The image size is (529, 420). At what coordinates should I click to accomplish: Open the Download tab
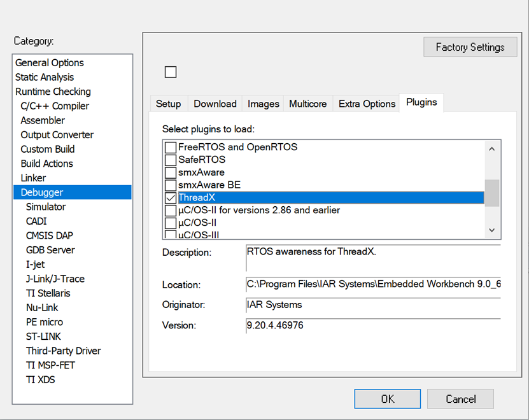[215, 104]
